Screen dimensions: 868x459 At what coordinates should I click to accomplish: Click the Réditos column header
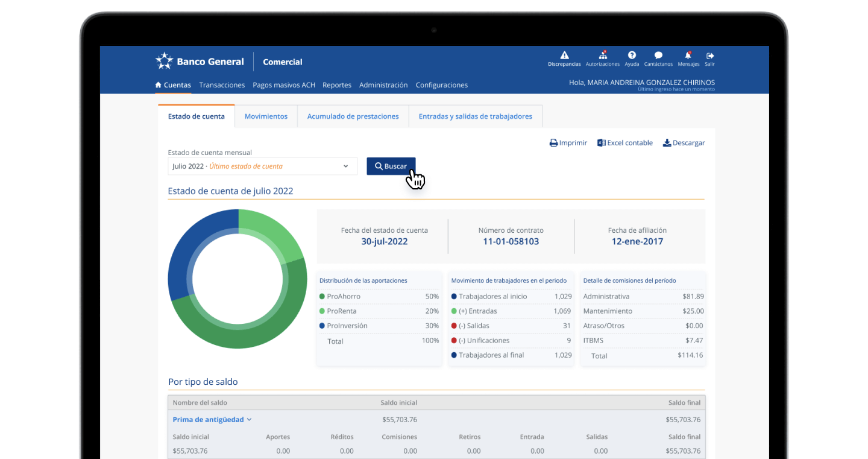coord(342,437)
